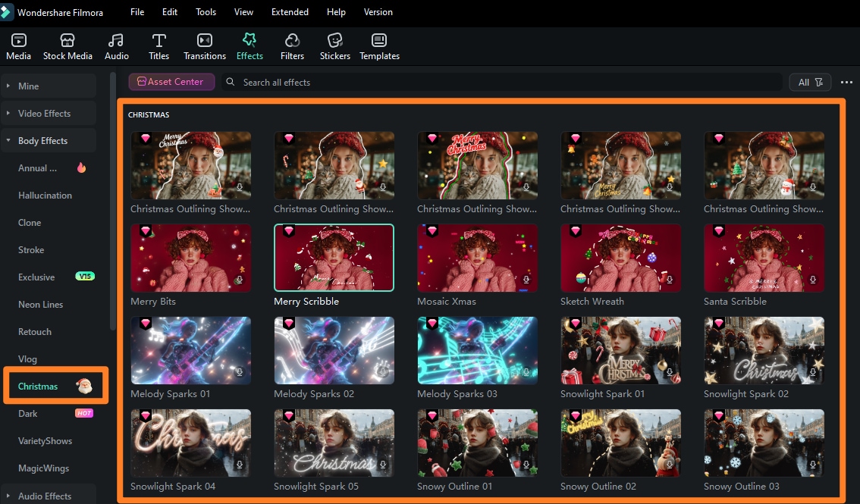Image resolution: width=860 pixels, height=504 pixels.
Task: Select the VarietyShows category
Action: [45, 441]
